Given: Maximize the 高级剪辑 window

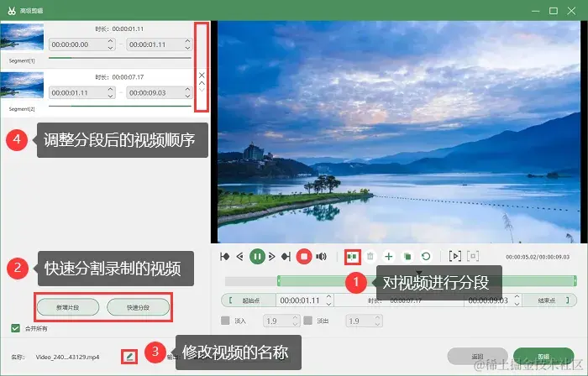Looking at the screenshot, I should [x=553, y=11].
